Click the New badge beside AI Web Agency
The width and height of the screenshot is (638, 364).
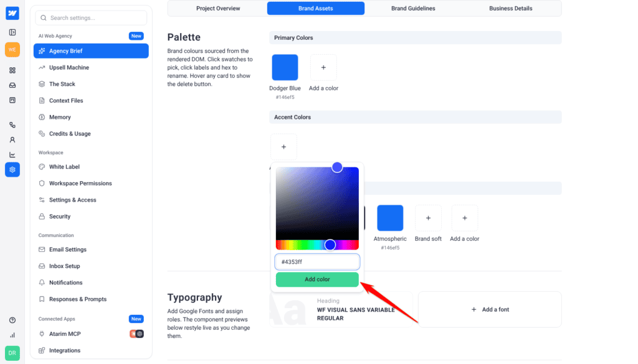136,35
